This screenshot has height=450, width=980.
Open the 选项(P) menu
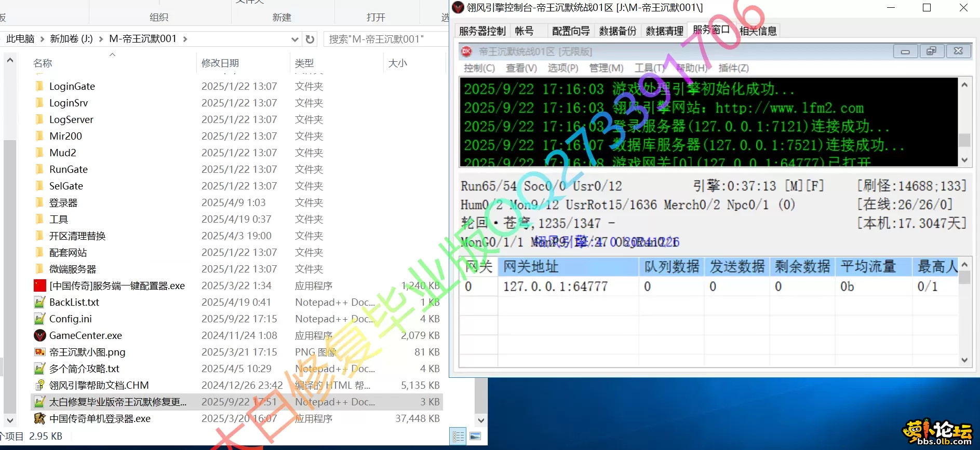pos(563,68)
